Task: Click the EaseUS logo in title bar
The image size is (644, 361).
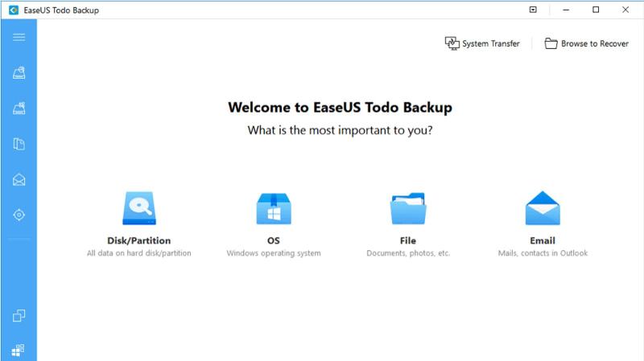Action: [14, 10]
